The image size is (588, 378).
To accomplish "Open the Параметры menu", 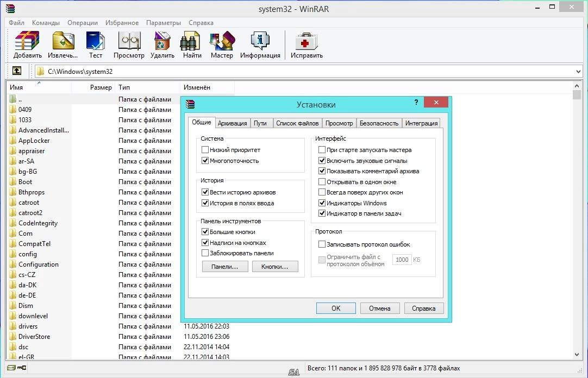I will click(164, 23).
